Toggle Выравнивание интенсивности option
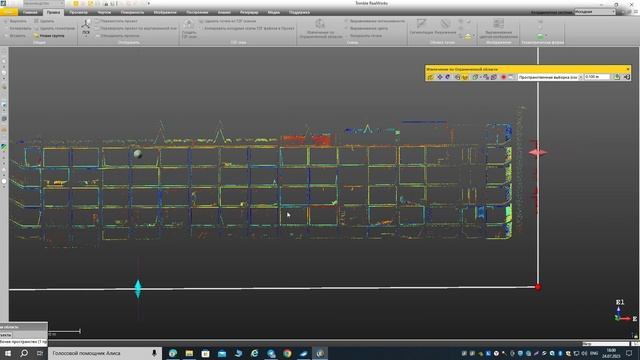 (x=375, y=21)
